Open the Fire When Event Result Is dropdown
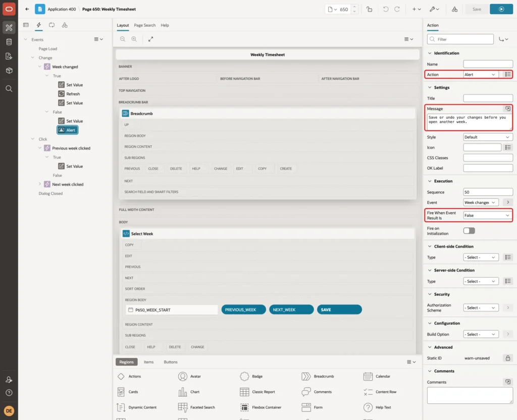This screenshot has width=517, height=420. click(488, 216)
